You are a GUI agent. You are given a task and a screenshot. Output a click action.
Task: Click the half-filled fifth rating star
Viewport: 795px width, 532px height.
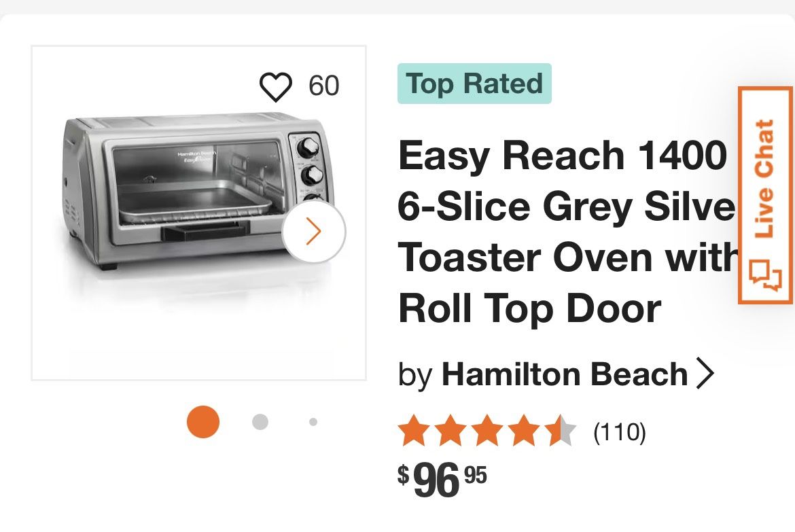(561, 431)
